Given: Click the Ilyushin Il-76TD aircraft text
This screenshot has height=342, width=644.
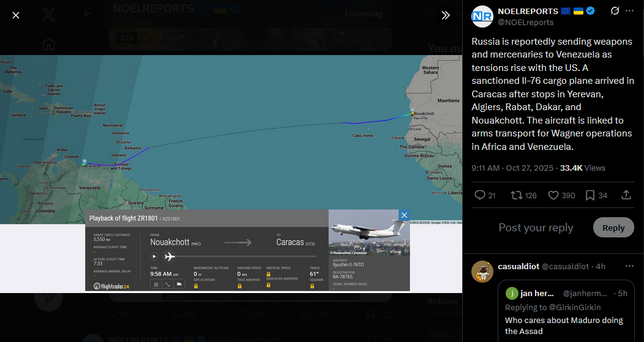Looking at the screenshot, I should pos(348,265).
